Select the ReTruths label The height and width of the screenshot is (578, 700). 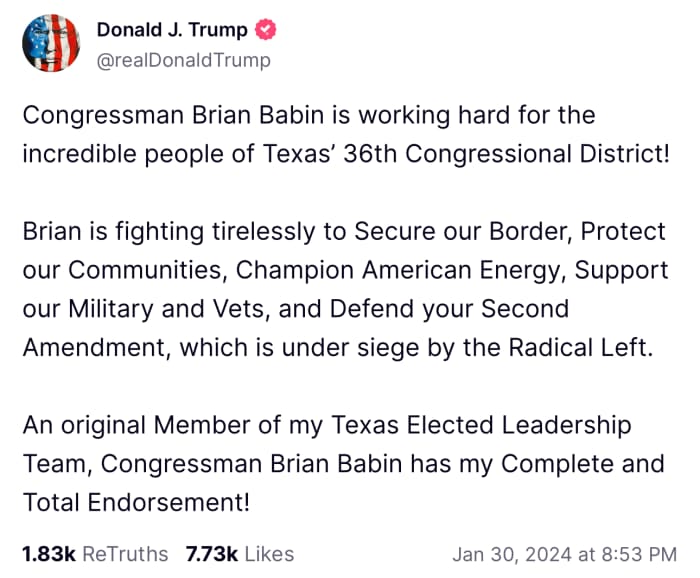[x=125, y=554]
